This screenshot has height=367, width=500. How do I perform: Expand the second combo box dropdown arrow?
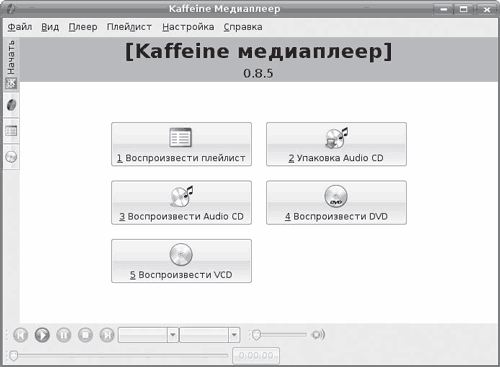coord(234,335)
